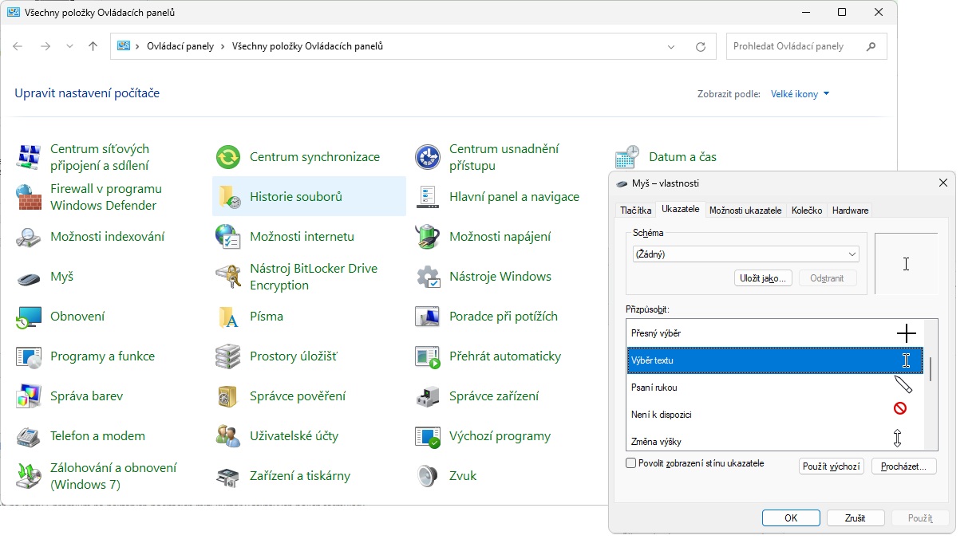980x551 pixels.
Task: Open the Možnosti indexování icon
Action: 29,237
